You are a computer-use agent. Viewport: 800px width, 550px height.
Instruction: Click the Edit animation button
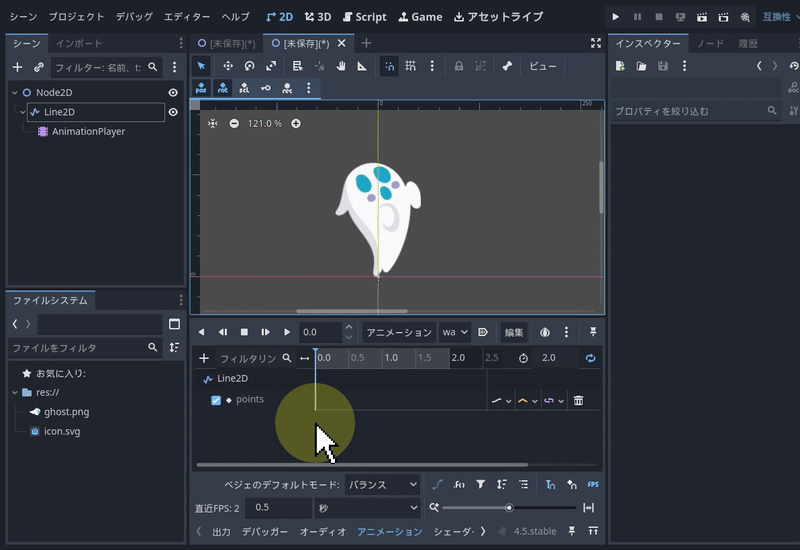514,332
